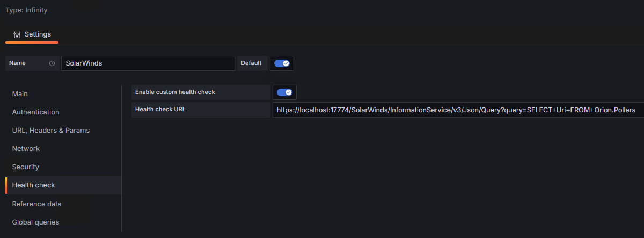Viewport: 644px width, 238px height.
Task: Select the Network section
Action: coord(26,149)
